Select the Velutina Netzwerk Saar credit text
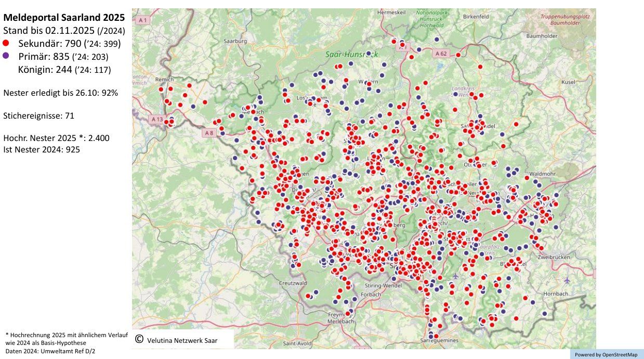The width and height of the screenshot is (644, 359). click(x=182, y=340)
